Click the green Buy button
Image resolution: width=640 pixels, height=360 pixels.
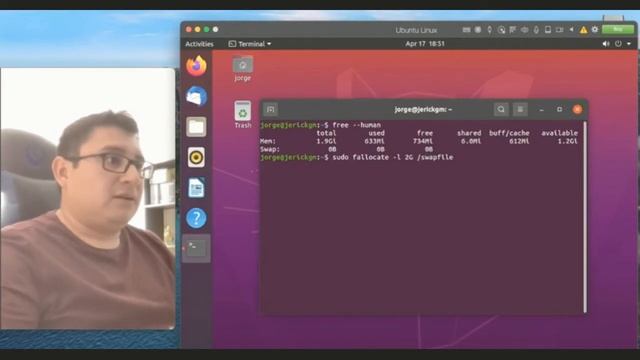pos(618,29)
